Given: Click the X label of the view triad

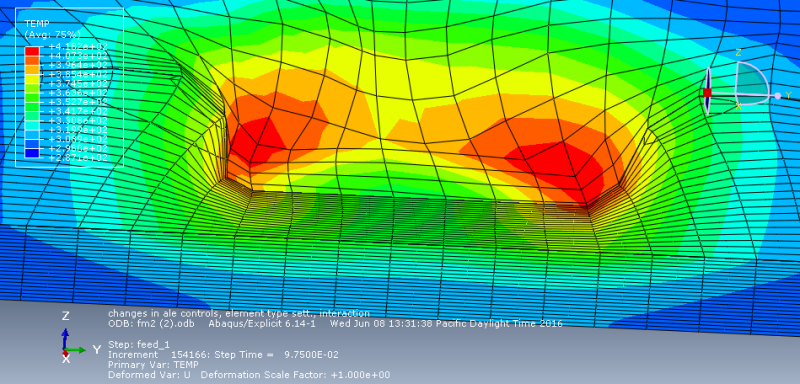Looking at the screenshot, I should point(65,360).
